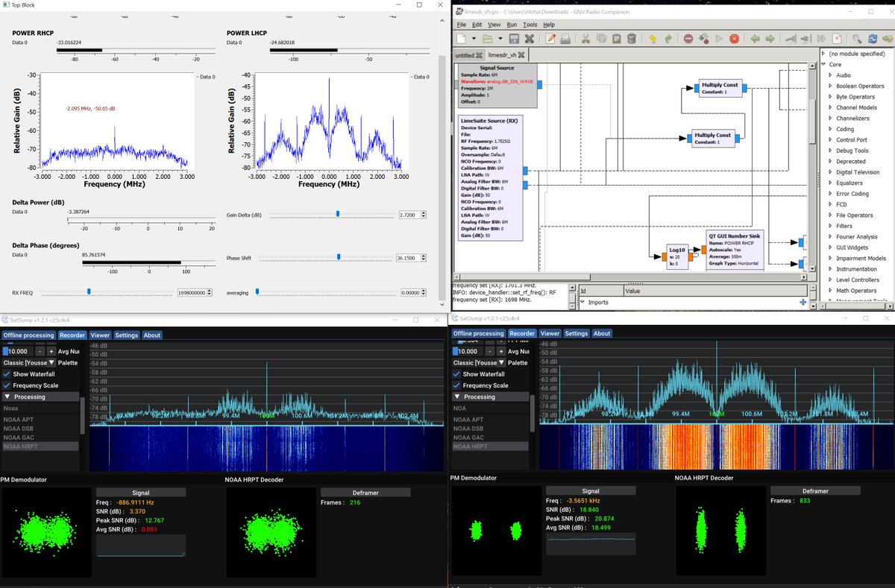Image resolution: width=895 pixels, height=588 pixels.
Task: Close the limesdr_vh tab with its X
Action: (x=521, y=55)
